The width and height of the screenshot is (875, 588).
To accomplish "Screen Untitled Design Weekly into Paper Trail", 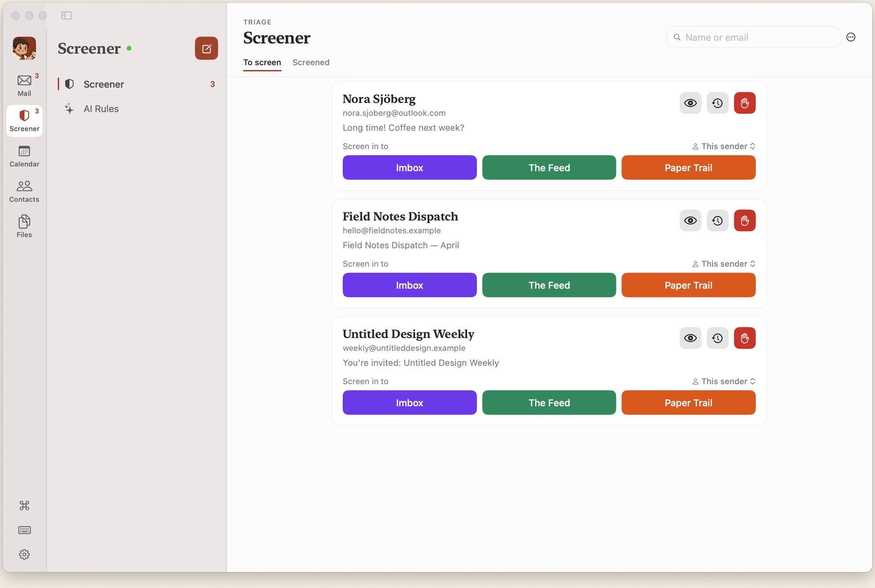I will point(688,403).
